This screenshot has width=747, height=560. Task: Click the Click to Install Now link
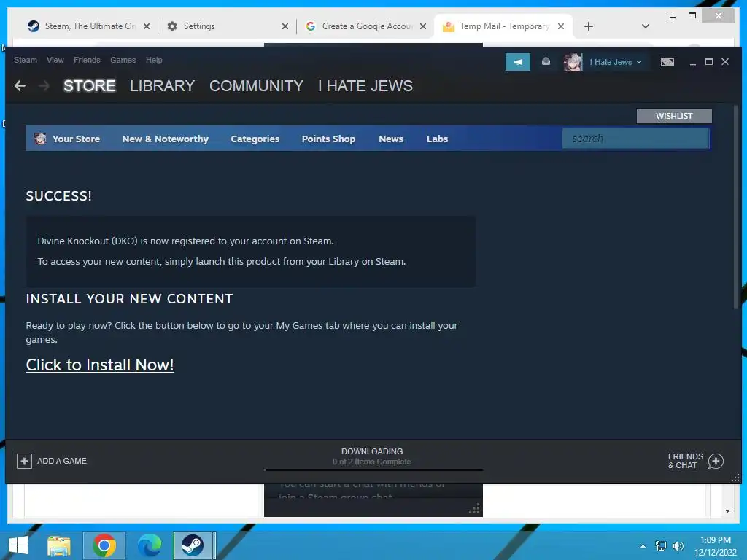pos(99,365)
